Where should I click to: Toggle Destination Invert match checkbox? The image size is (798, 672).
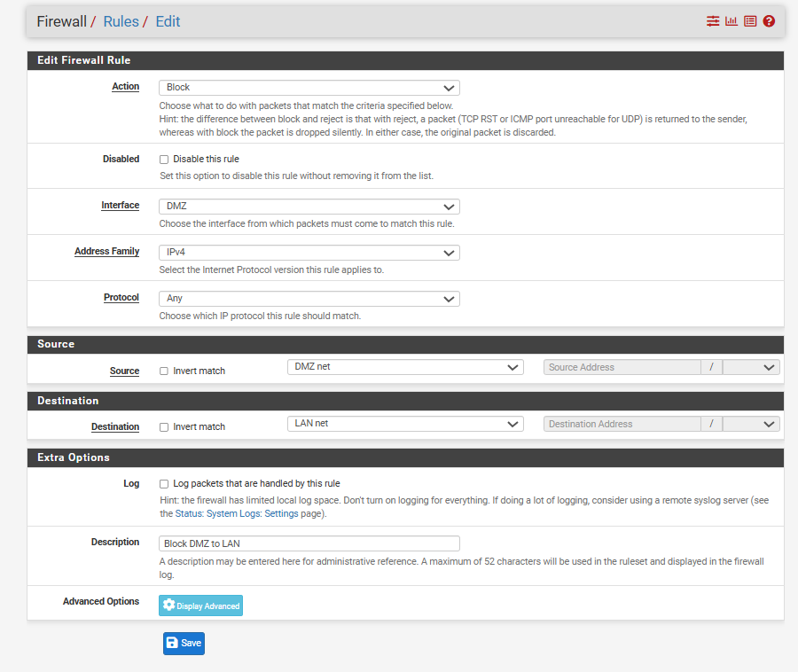click(x=164, y=427)
